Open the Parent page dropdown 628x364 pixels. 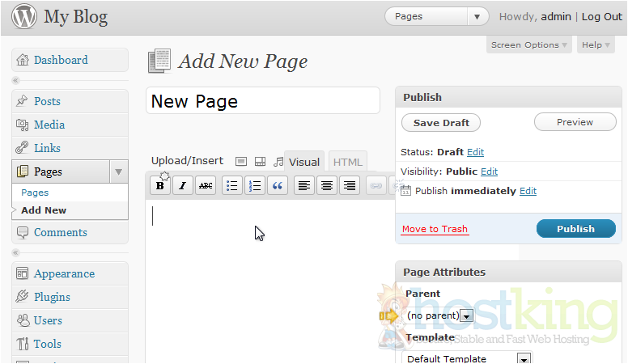coord(465,315)
